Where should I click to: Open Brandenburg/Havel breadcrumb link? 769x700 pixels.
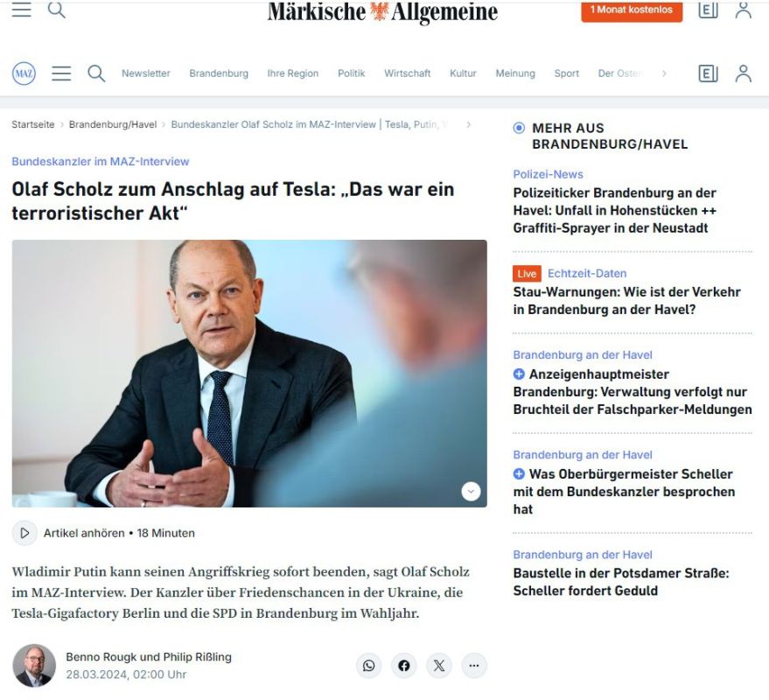pyautogui.click(x=113, y=124)
